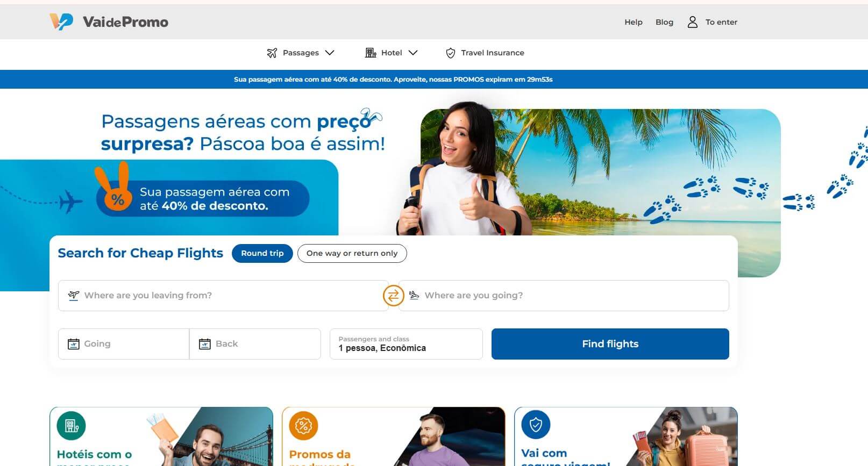
Task: Open the Help menu link
Action: pos(634,22)
